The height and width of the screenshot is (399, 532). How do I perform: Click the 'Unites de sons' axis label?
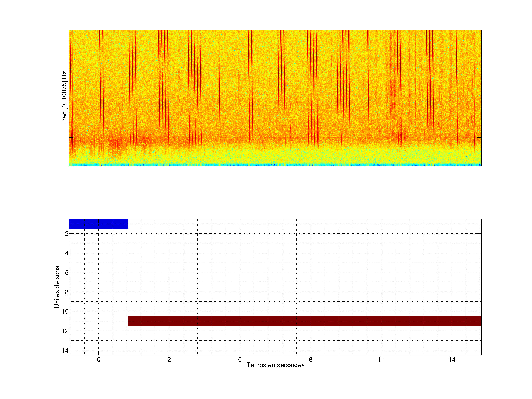coord(57,287)
